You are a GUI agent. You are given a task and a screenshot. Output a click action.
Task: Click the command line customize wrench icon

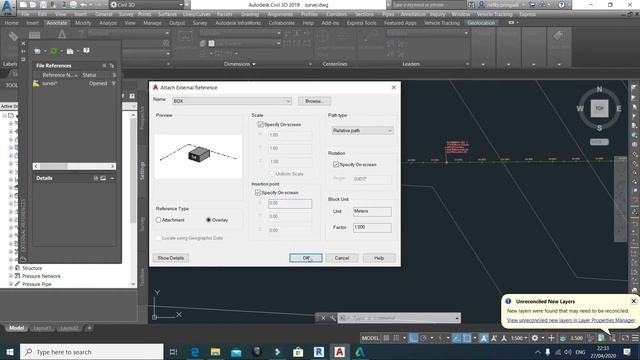point(333,318)
